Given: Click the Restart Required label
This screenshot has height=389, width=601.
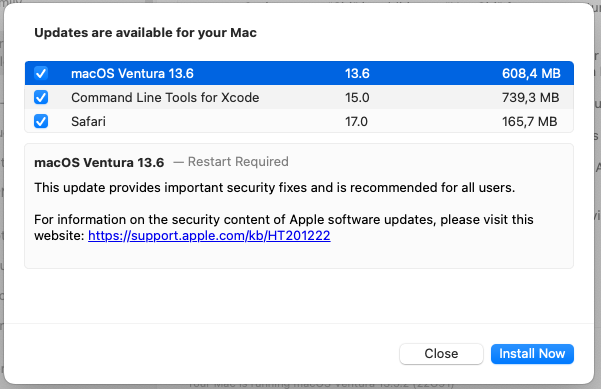Looking at the screenshot, I should coord(238,162).
